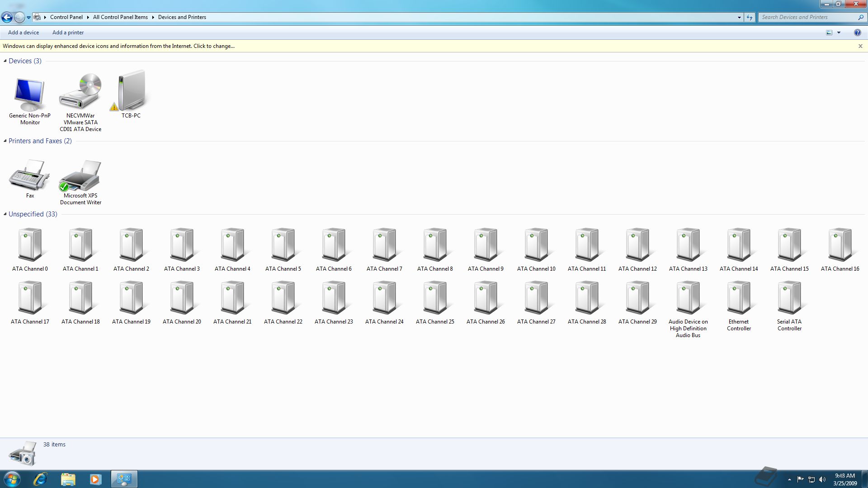Click Add a printer command
The height and width of the screenshot is (488, 868).
[68, 33]
